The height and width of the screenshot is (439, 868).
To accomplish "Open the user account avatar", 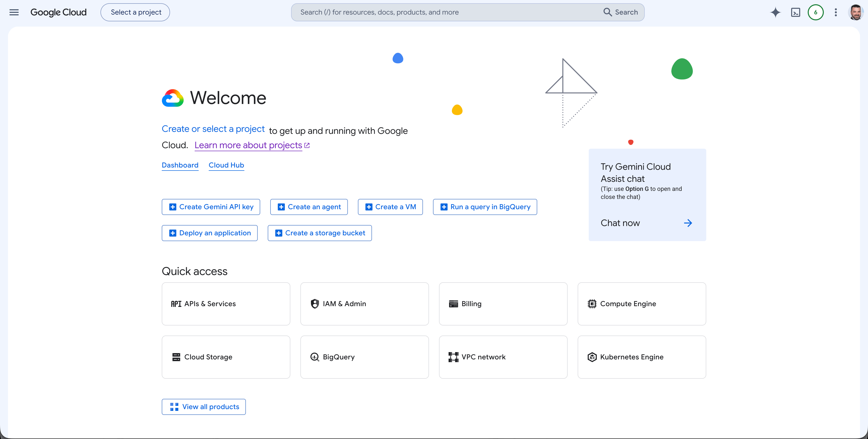I will pos(855,13).
